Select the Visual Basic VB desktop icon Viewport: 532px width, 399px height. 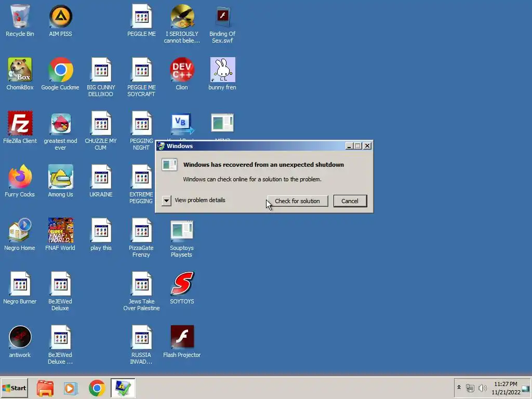pos(182,124)
